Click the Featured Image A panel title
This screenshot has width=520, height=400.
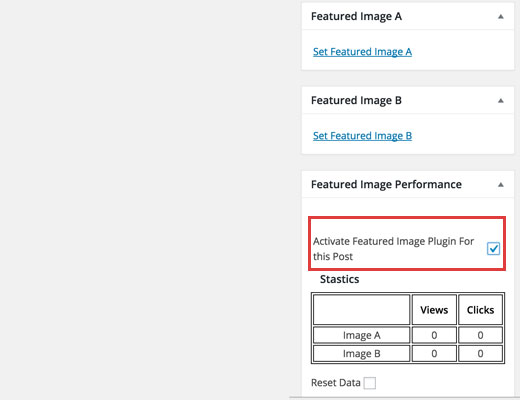pyautogui.click(x=356, y=16)
